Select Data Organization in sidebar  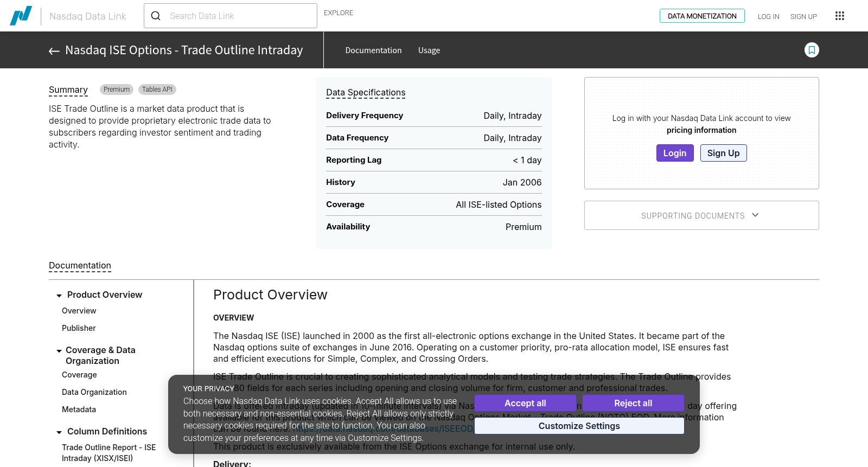(94, 392)
